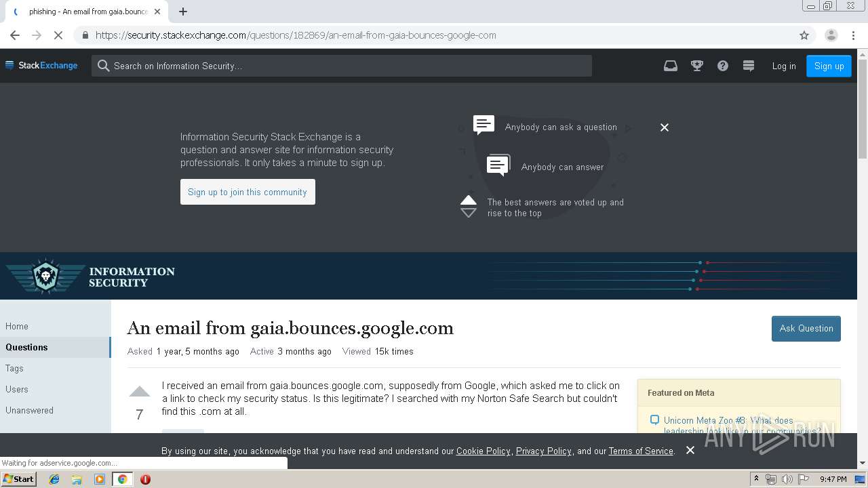Open Users in the sidebar
This screenshot has width=868, height=488.
(17, 389)
